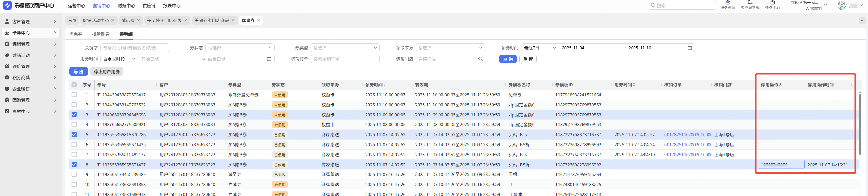Open the 供应链 top menu
The width and height of the screenshot is (868, 196).
click(149, 6)
